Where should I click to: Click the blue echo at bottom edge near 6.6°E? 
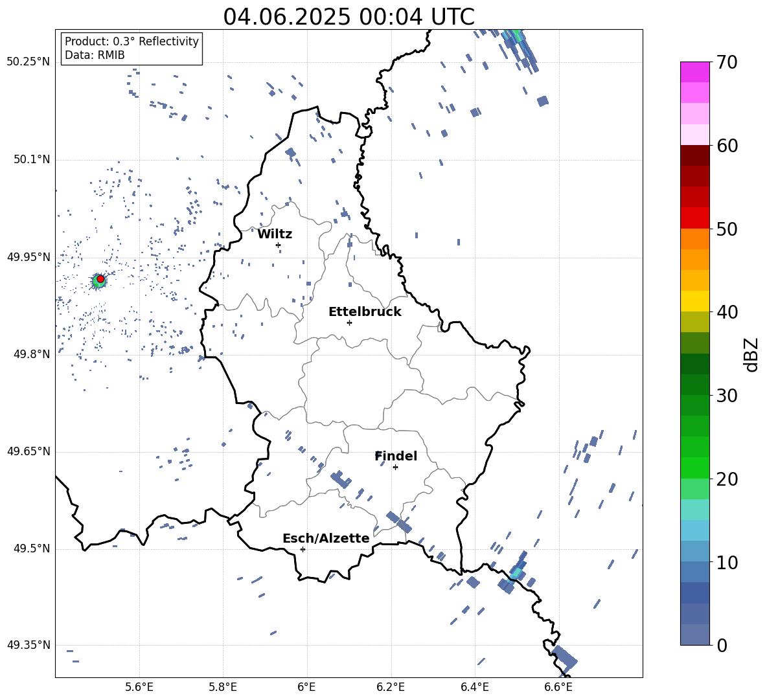coord(566,658)
